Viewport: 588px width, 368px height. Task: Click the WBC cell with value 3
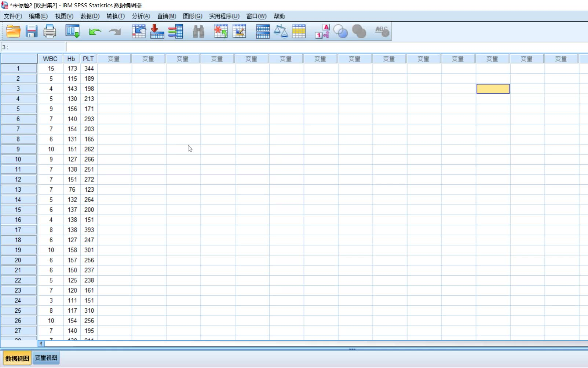pos(50,301)
